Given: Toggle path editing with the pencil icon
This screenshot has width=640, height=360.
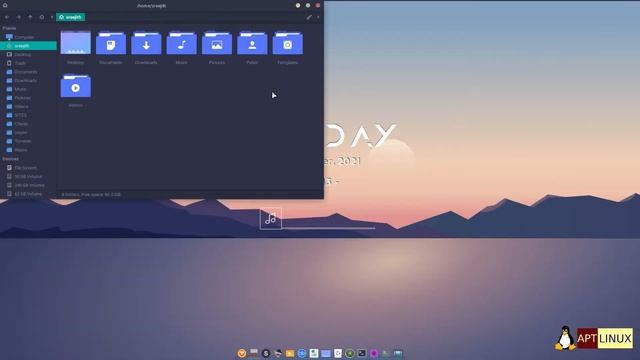Looking at the screenshot, I should tap(309, 17).
